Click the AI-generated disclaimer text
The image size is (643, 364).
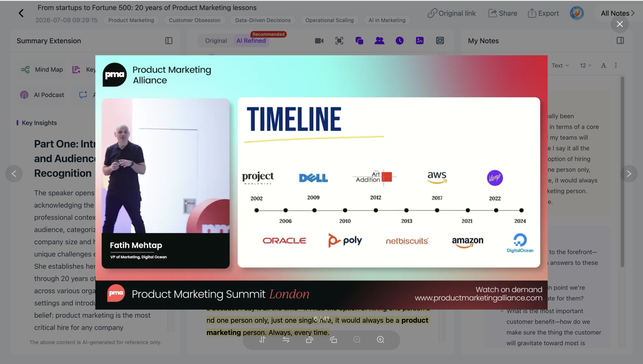(95, 342)
